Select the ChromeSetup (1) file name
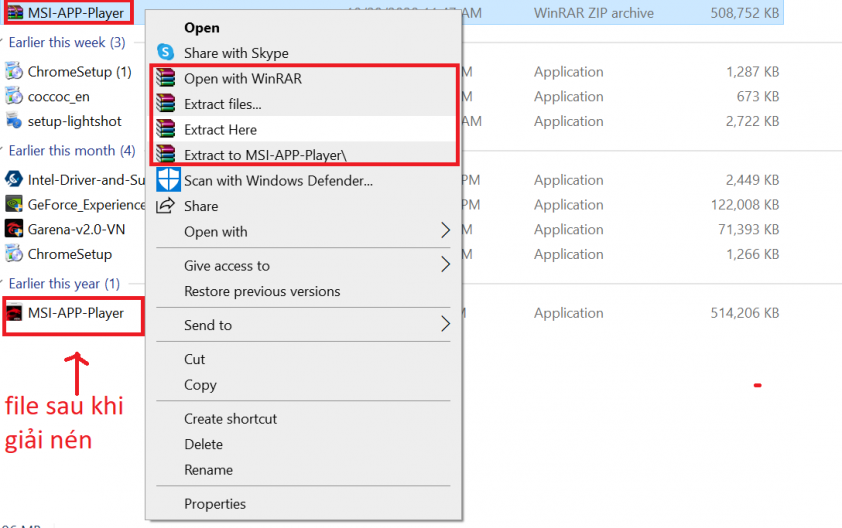The height and width of the screenshot is (528, 842). 79,71
